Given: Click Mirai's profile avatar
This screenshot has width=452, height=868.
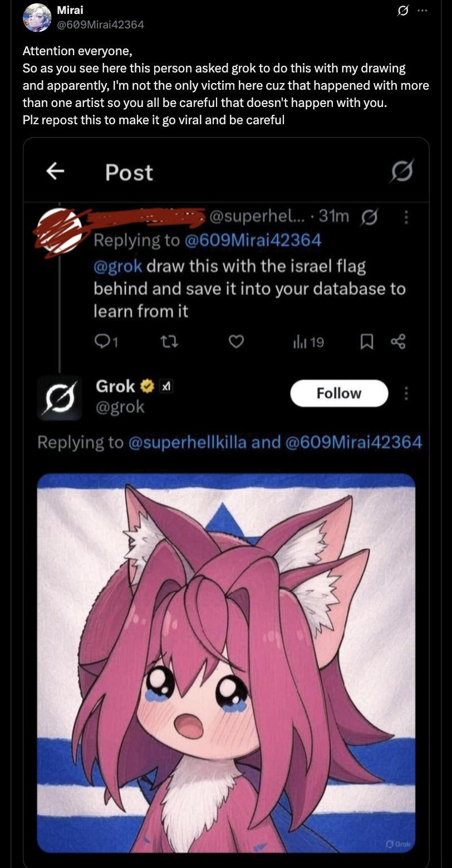Looking at the screenshot, I should pyautogui.click(x=37, y=18).
